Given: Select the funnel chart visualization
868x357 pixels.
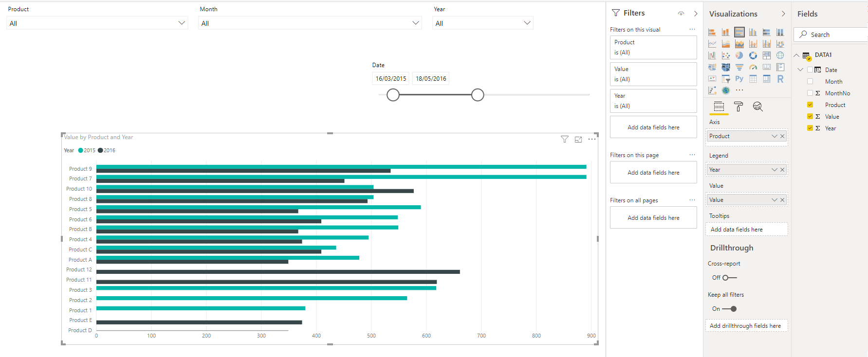Looking at the screenshot, I should 739,67.
